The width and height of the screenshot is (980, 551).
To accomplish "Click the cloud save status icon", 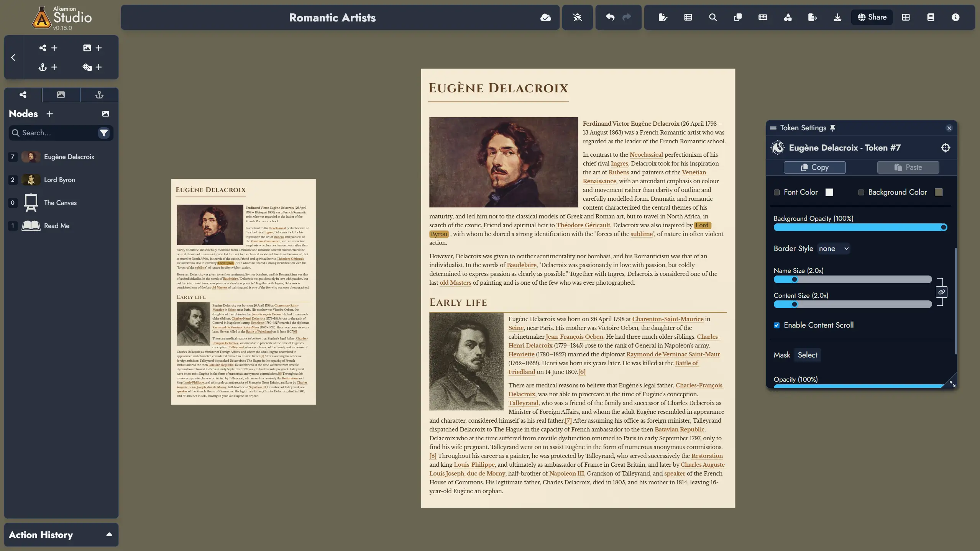I will 545,17.
